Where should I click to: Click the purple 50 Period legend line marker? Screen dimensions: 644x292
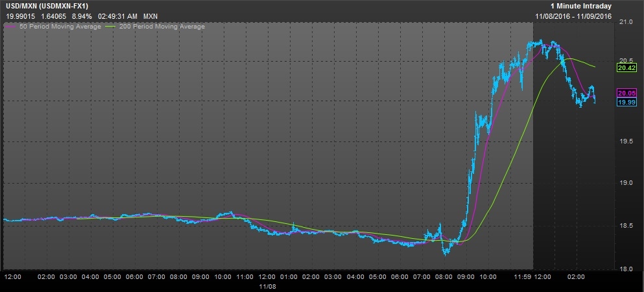tap(9, 27)
